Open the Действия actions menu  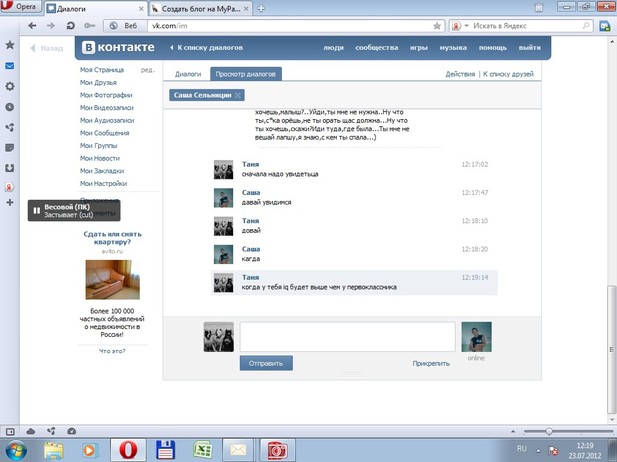[460, 74]
